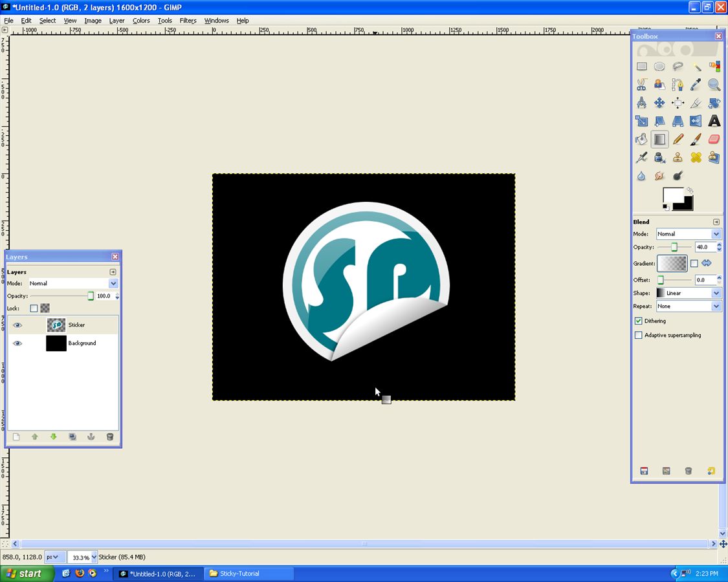Image resolution: width=728 pixels, height=582 pixels.
Task: Open the Colors menu
Action: pyautogui.click(x=141, y=21)
